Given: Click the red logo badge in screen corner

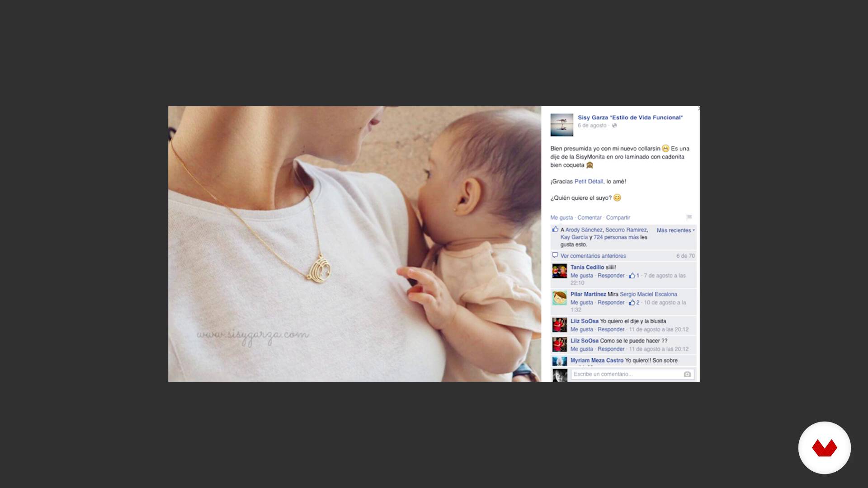Looking at the screenshot, I should pyautogui.click(x=825, y=448).
